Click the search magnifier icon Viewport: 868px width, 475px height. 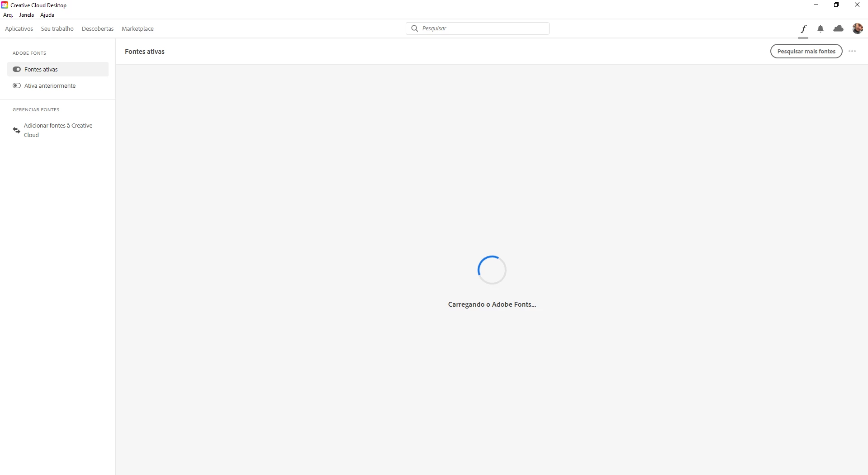click(x=414, y=28)
